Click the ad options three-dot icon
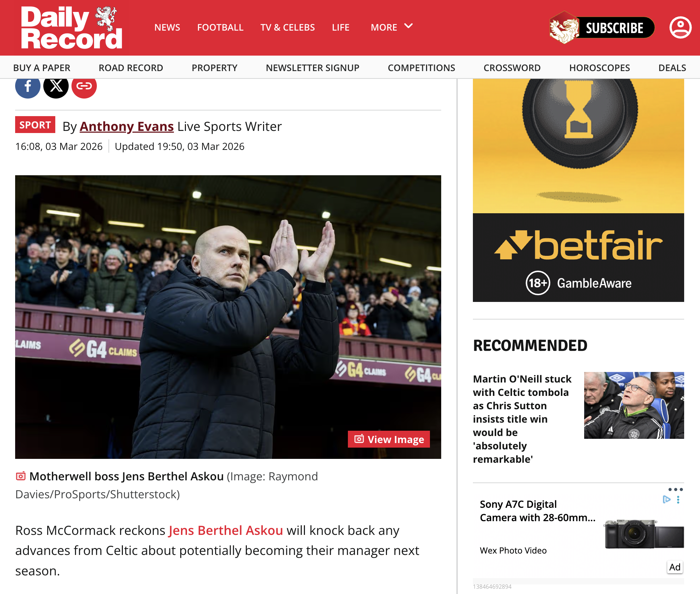 (675, 489)
